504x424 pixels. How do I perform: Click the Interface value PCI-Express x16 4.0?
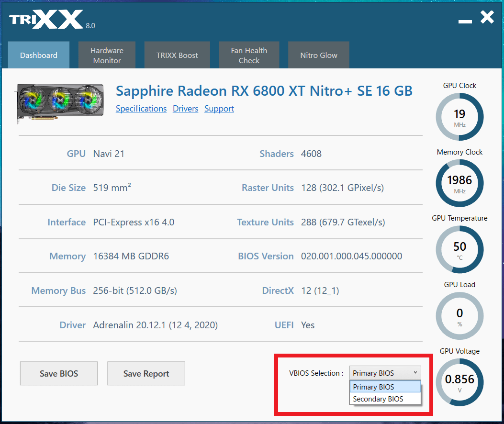click(134, 222)
